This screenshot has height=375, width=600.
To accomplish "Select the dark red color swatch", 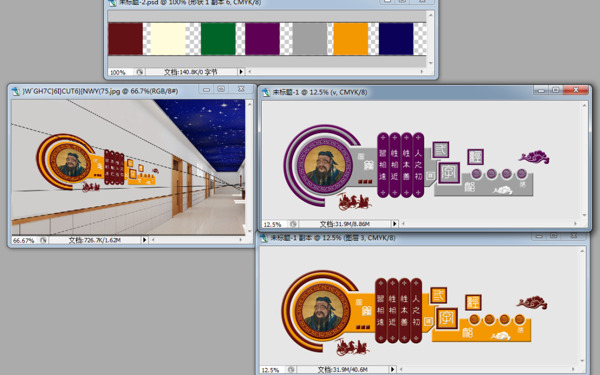I will pyautogui.click(x=126, y=39).
